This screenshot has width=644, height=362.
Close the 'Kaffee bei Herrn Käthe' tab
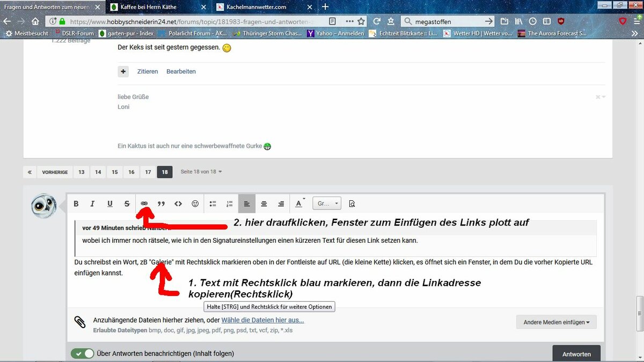[x=204, y=7]
